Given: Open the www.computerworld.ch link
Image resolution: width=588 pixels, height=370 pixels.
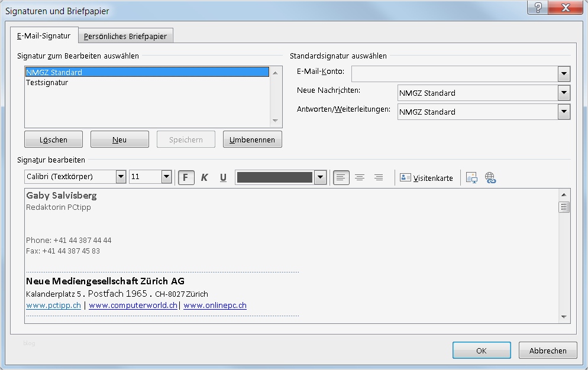Looking at the screenshot, I should point(133,306).
